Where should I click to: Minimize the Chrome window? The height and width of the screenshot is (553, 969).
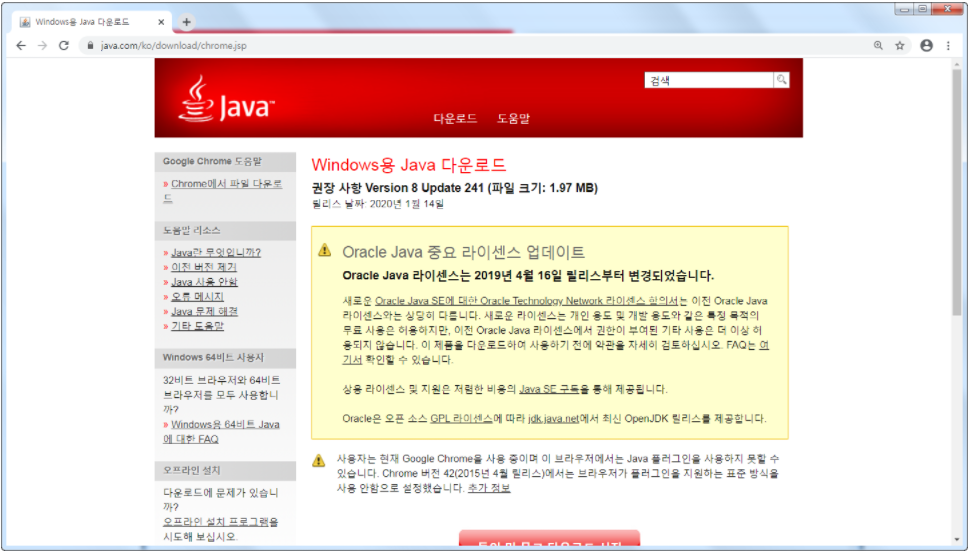(905, 9)
